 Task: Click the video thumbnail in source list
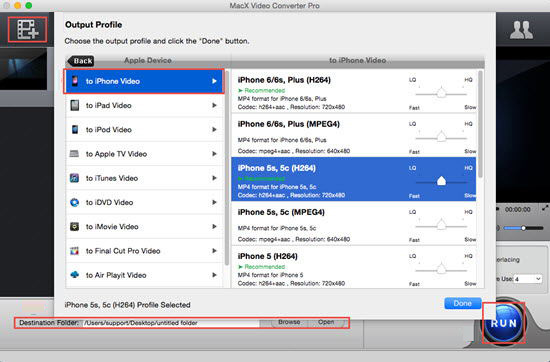[x=23, y=69]
